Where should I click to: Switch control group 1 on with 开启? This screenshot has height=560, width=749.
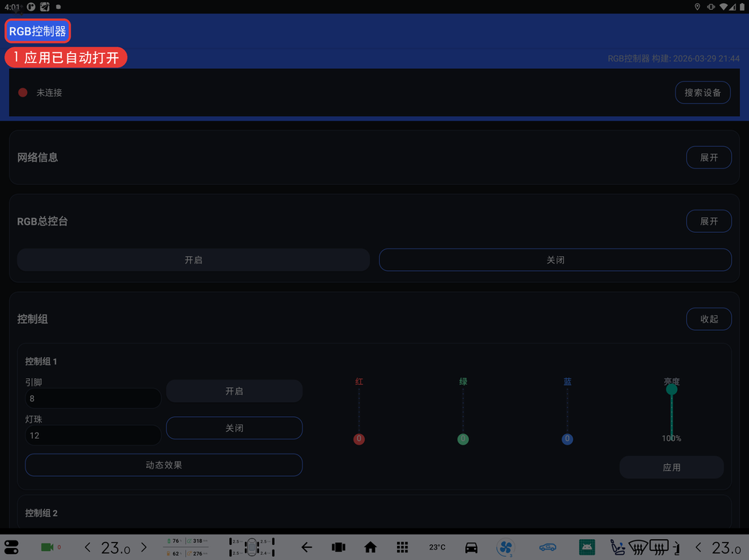tap(234, 391)
